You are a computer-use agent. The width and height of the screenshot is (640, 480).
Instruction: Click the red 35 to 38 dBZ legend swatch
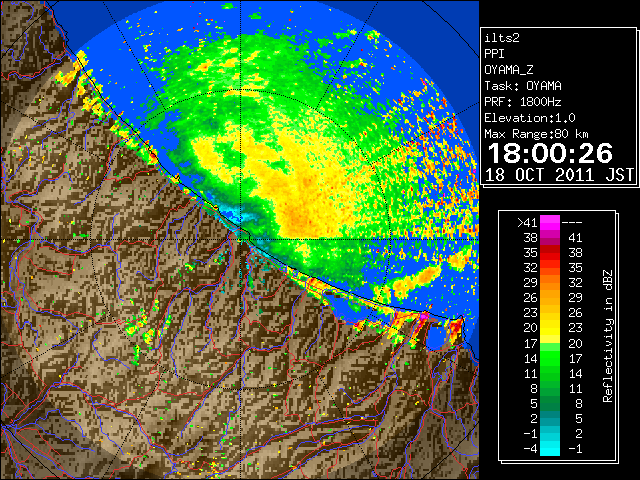pos(550,253)
